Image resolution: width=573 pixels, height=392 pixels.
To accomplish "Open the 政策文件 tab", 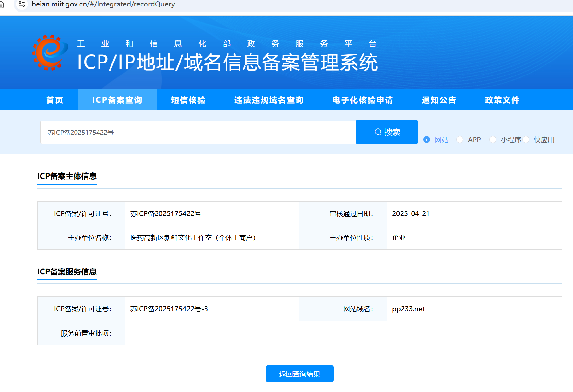I will click(x=502, y=100).
